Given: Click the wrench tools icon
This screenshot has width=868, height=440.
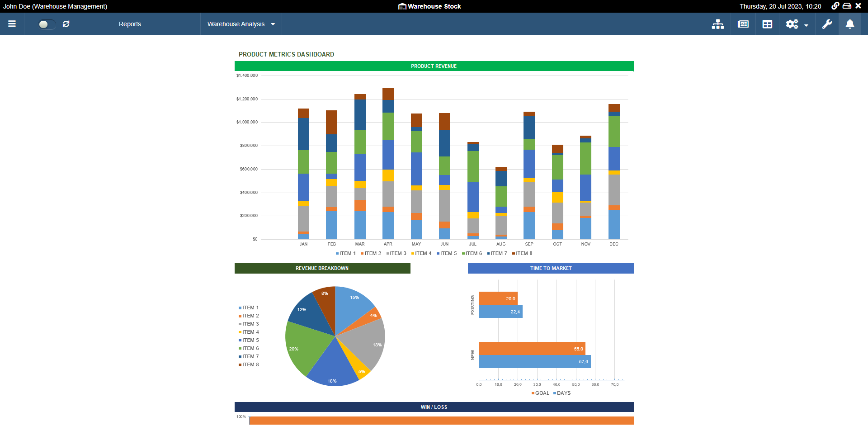Looking at the screenshot, I should [827, 24].
